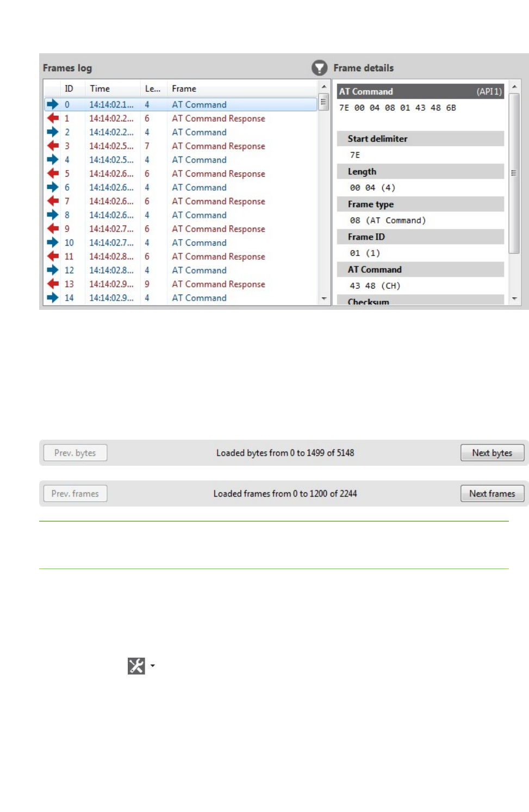Select AT Command Response in frame 1 row
This screenshot has width=529, height=812.
point(219,118)
